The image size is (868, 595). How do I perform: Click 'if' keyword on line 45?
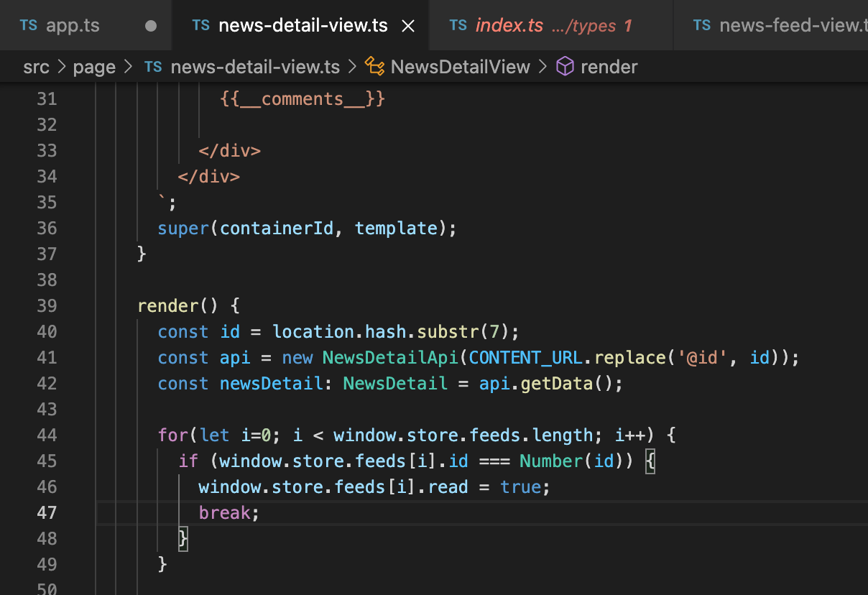(188, 461)
